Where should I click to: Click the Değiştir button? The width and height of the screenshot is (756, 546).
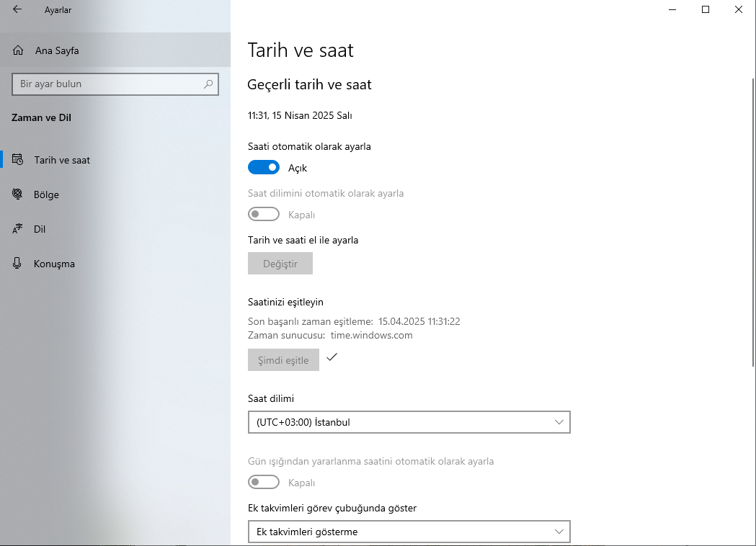click(280, 263)
